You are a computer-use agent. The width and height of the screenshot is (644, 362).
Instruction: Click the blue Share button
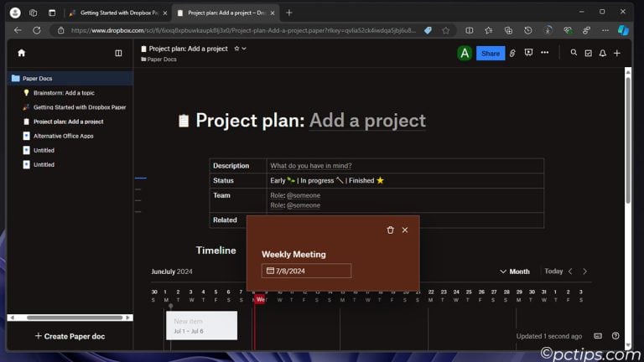[x=491, y=53]
